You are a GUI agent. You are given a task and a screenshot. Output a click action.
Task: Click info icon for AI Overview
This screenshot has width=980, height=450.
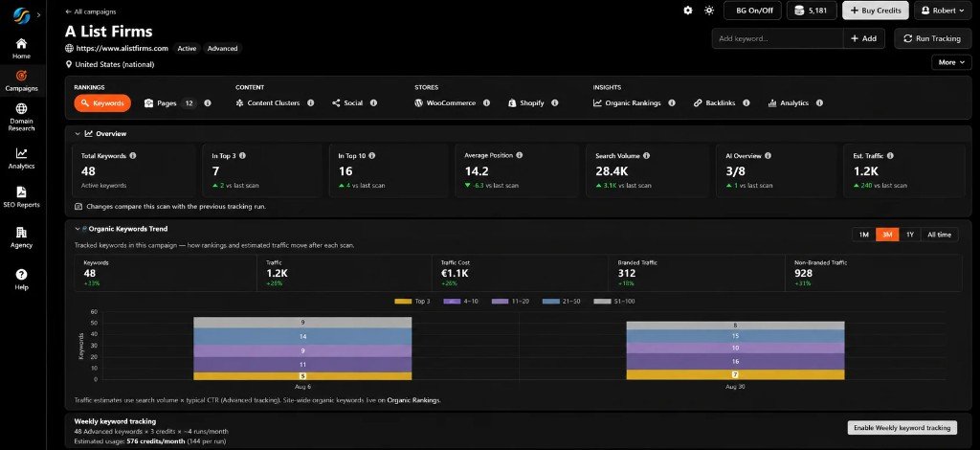(x=768, y=156)
